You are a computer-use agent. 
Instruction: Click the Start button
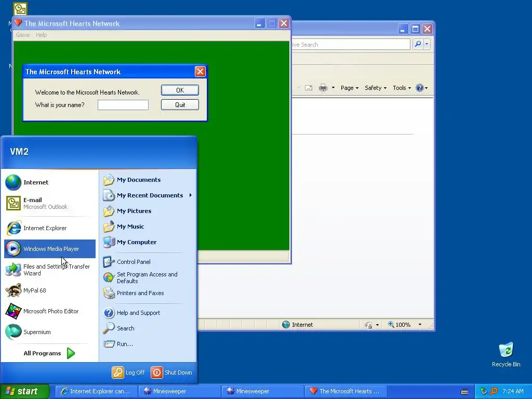(x=24, y=391)
